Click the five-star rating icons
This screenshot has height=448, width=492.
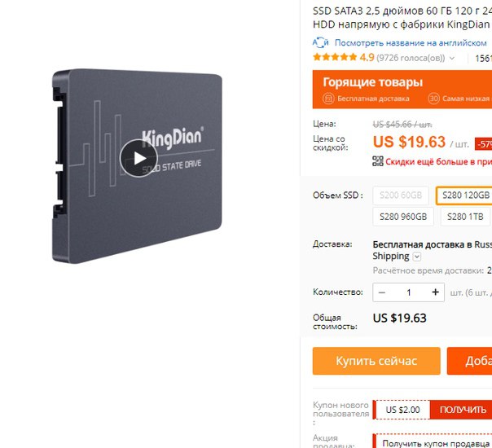(335, 57)
